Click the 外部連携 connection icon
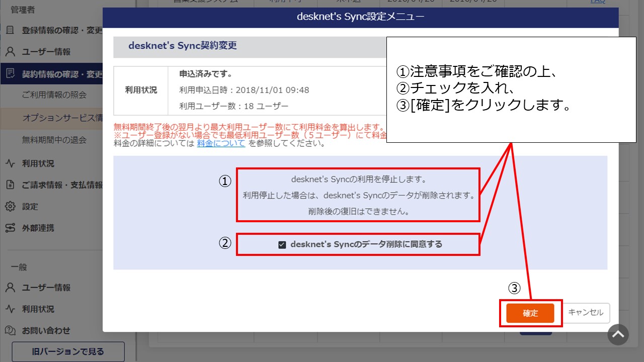This screenshot has width=644, height=362. point(10,228)
